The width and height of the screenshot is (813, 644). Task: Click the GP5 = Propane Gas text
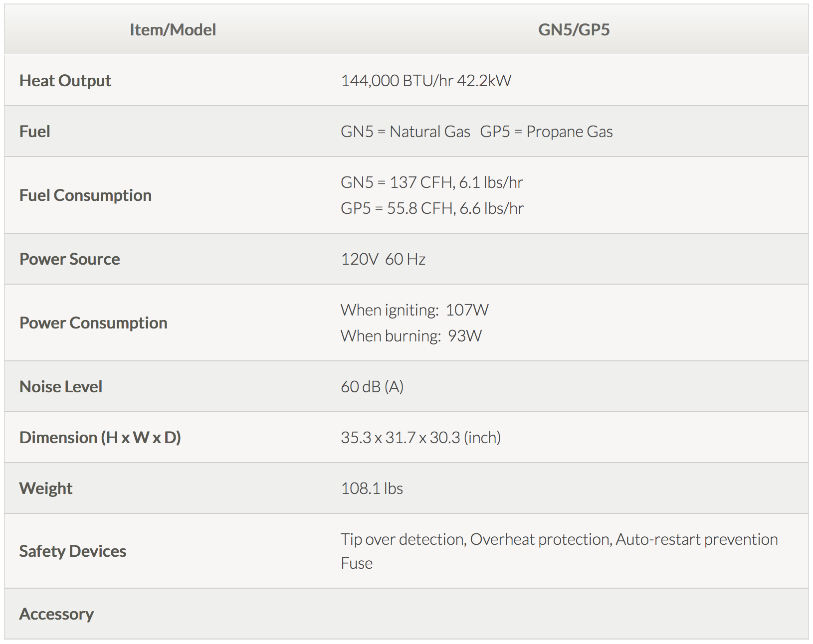(546, 132)
